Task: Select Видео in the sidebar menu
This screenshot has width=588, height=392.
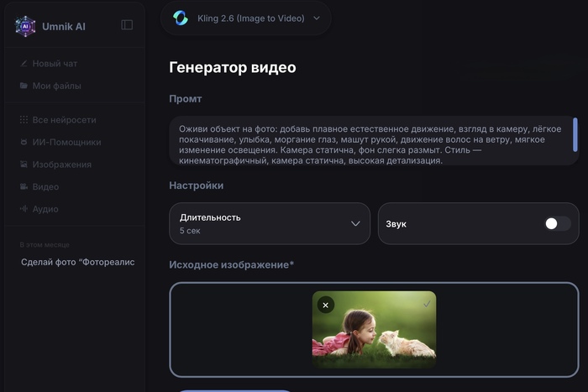Action: (45, 187)
